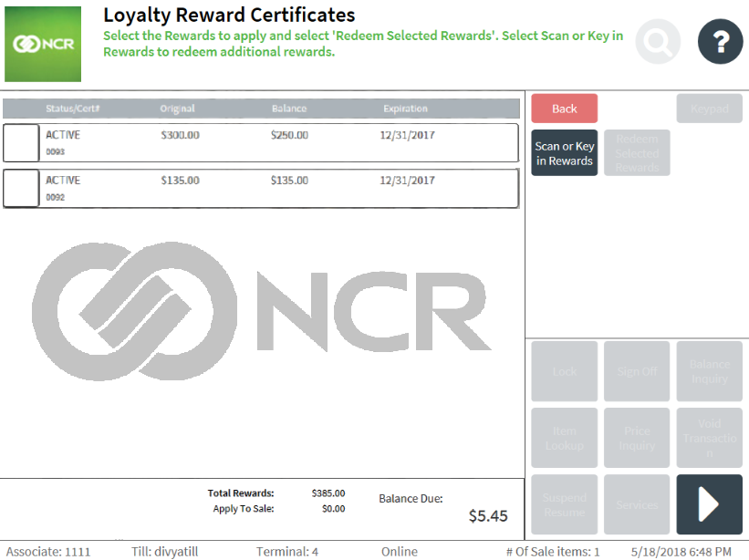Open the Services button
Screen dimensions: 749x560
[x=637, y=504]
